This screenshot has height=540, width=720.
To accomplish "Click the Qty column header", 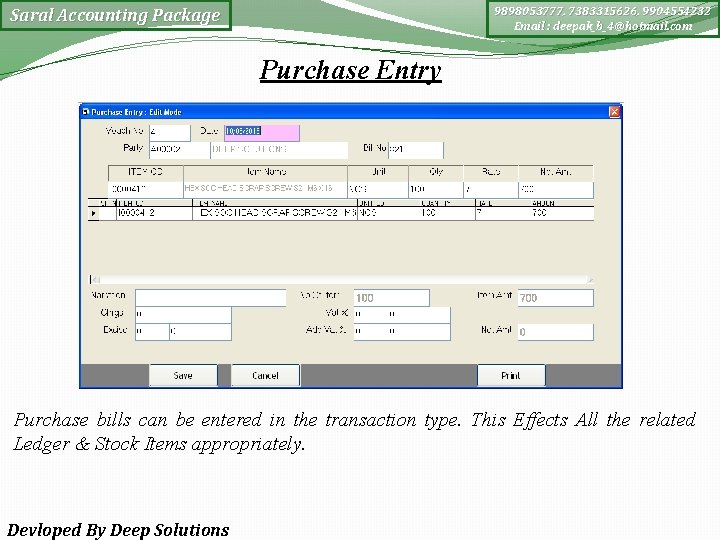I will click(436, 173).
